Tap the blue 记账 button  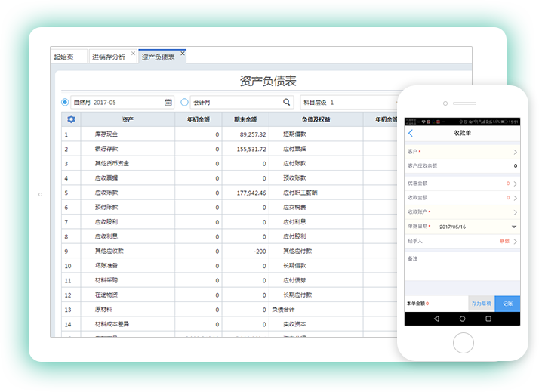coord(507,304)
